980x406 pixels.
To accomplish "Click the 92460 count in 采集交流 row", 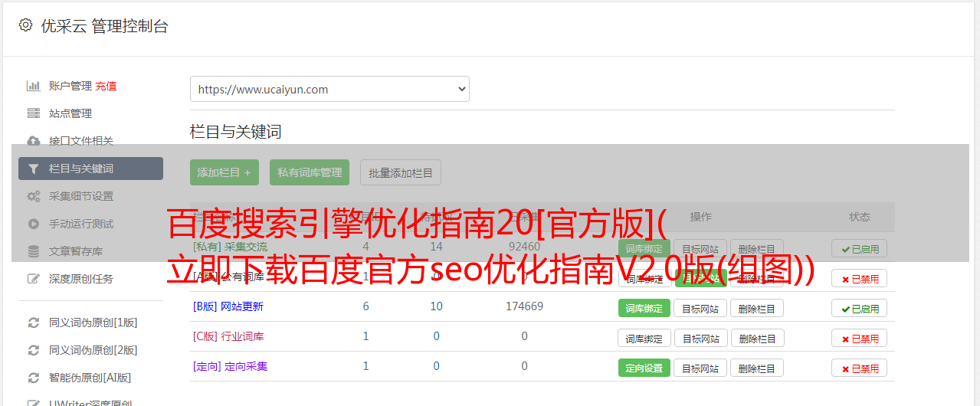I will (524, 247).
